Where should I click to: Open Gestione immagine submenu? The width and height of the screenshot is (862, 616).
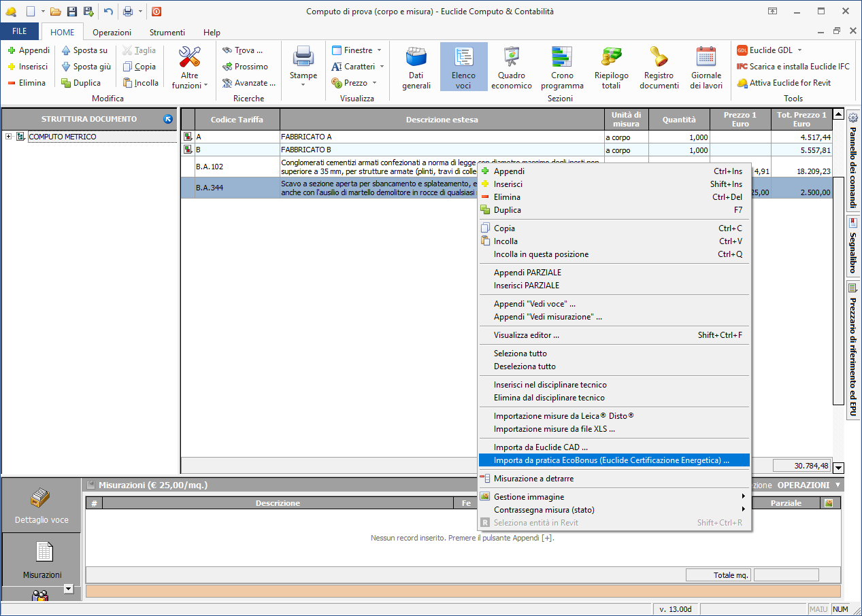529,497
